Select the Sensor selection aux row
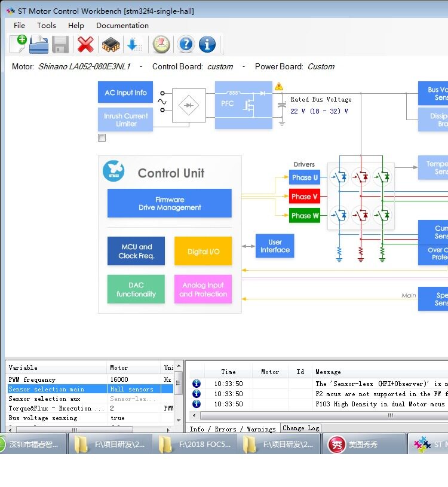 pos(90,399)
